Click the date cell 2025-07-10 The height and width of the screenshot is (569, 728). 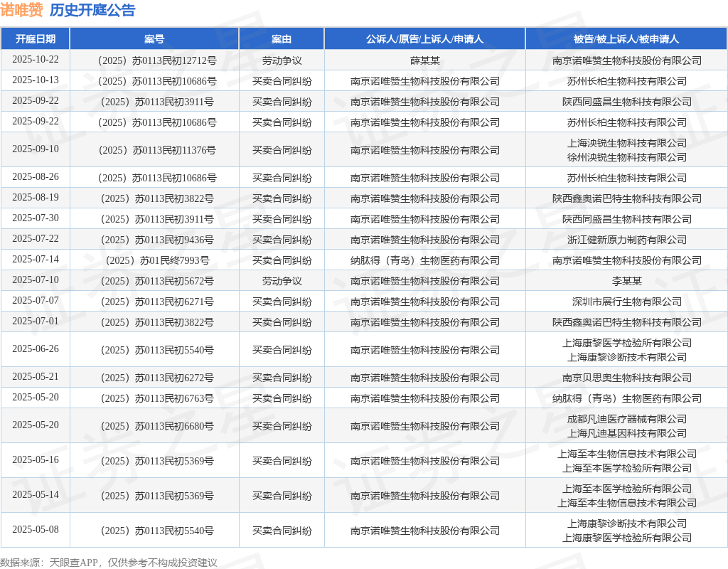tap(36, 280)
